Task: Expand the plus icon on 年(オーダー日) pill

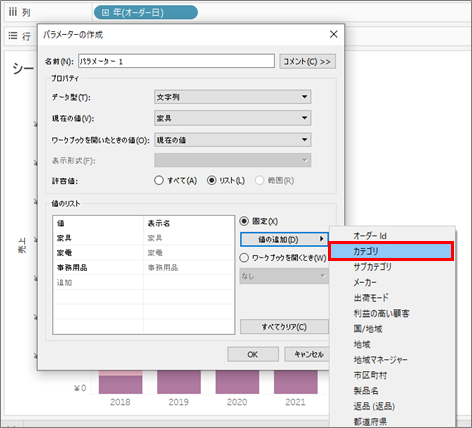Action: 105,13
